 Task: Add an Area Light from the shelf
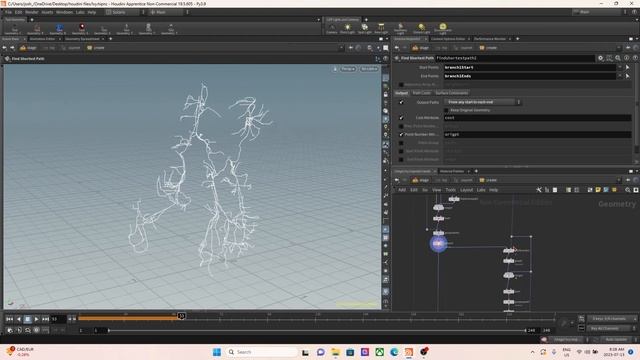tap(381, 29)
